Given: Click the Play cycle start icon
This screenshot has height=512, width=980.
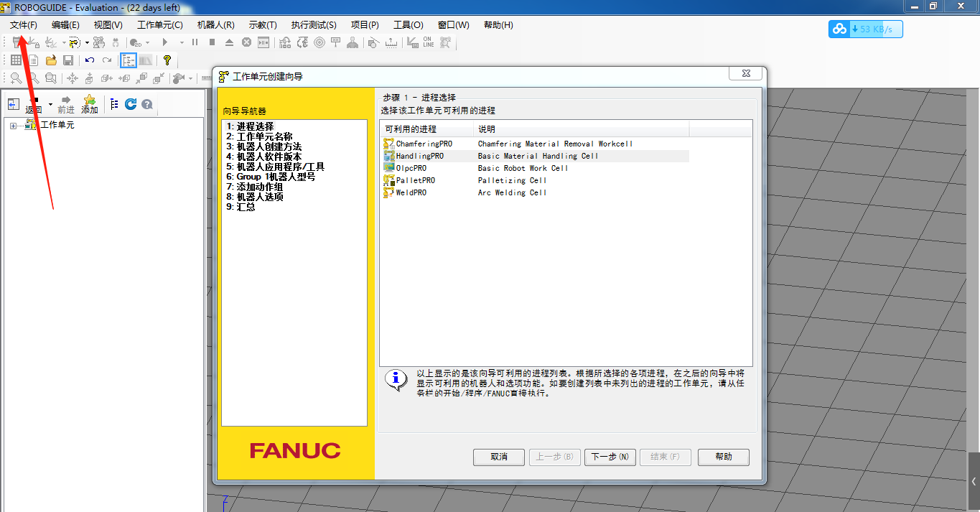Looking at the screenshot, I should pyautogui.click(x=165, y=42).
